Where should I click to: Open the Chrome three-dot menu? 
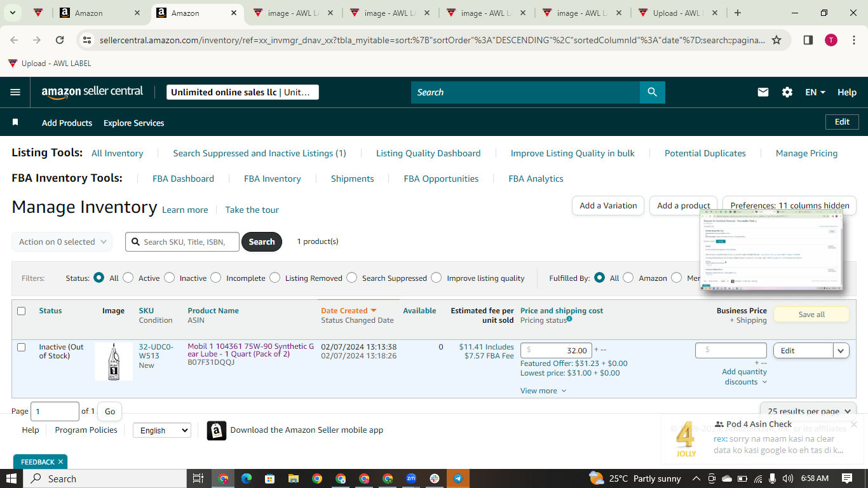click(x=854, y=40)
